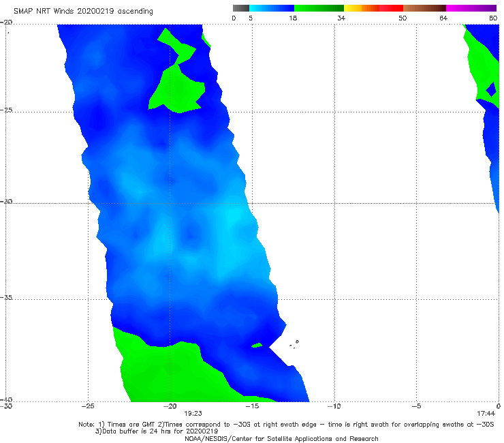This screenshot has width=504, height=443.
Task: Click the note line starting 'Note: 1) Times are GMT'
Action: click(x=286, y=425)
